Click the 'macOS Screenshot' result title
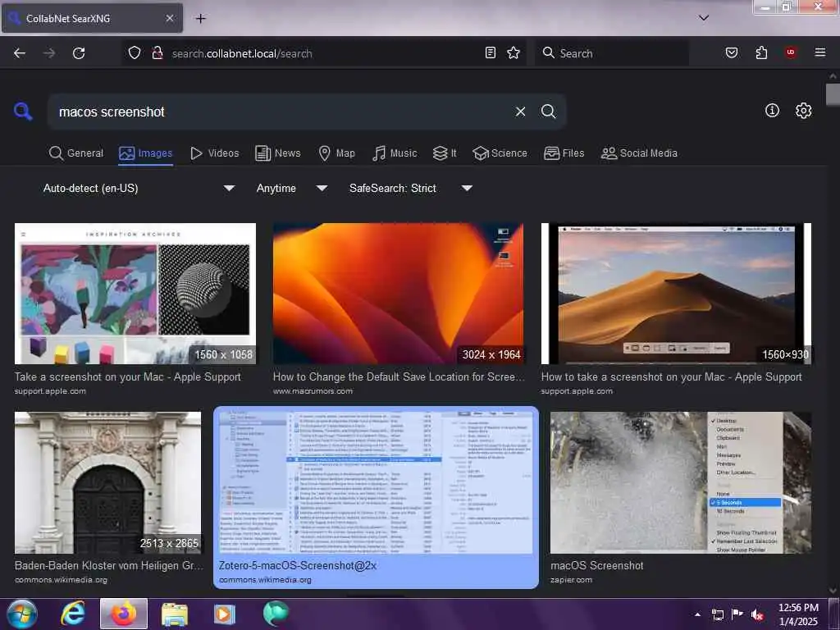 597,565
